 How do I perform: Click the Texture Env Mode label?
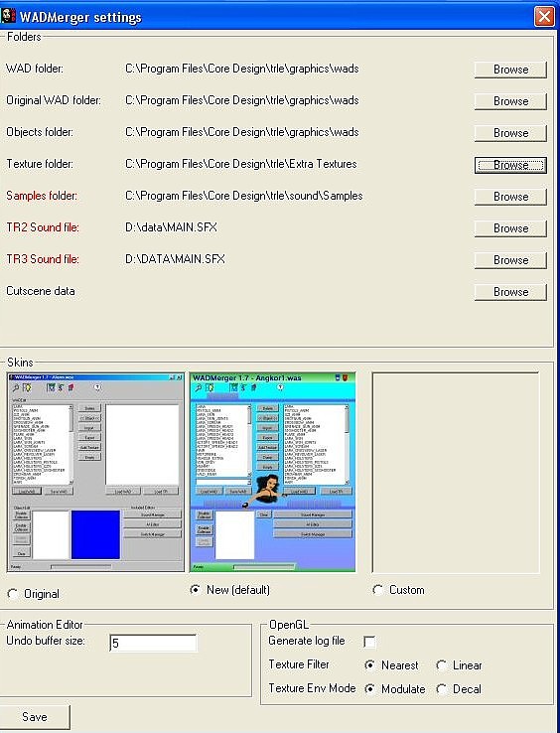(x=312, y=688)
